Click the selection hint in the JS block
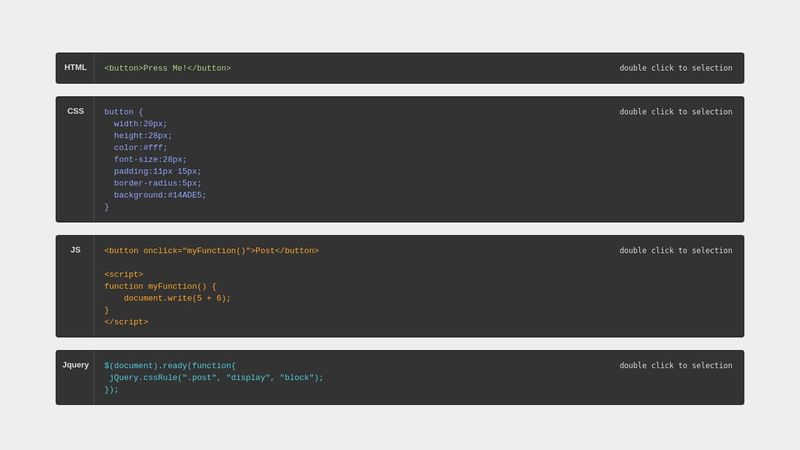 coord(675,251)
